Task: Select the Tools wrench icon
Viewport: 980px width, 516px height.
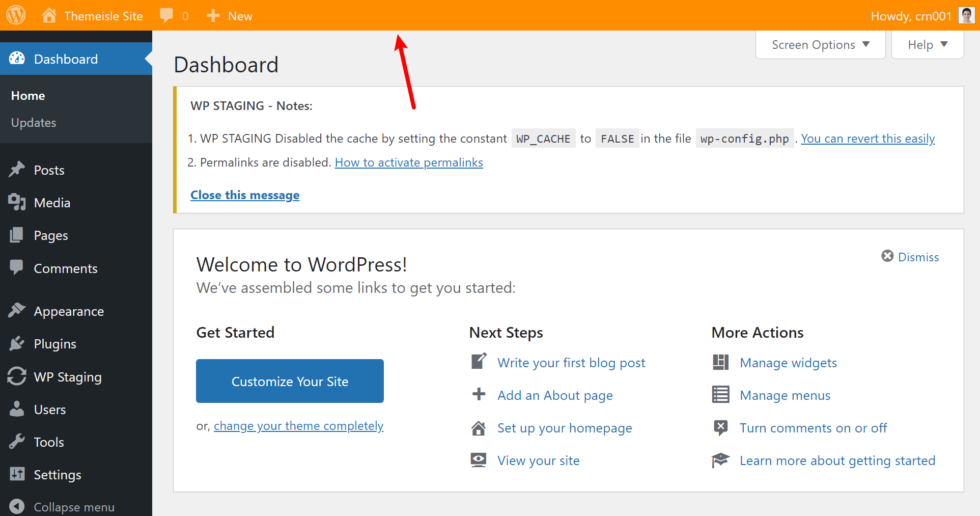Action: coord(17,442)
